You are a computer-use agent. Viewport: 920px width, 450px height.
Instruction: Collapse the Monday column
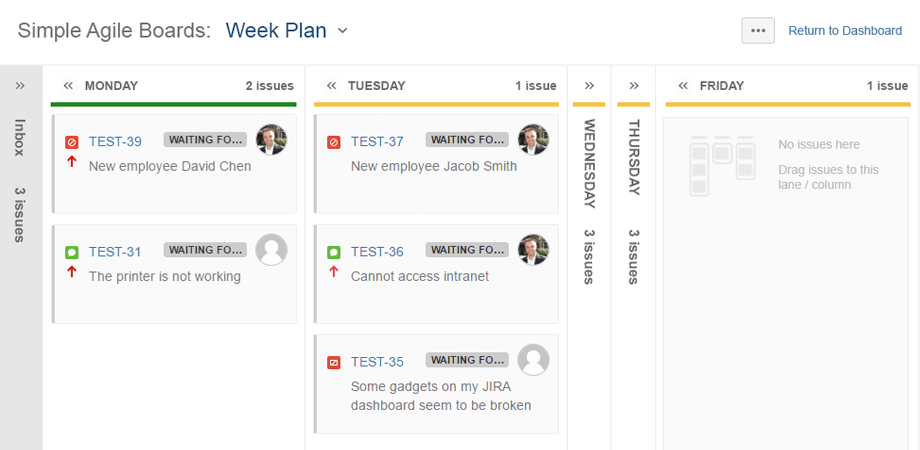[x=68, y=86]
